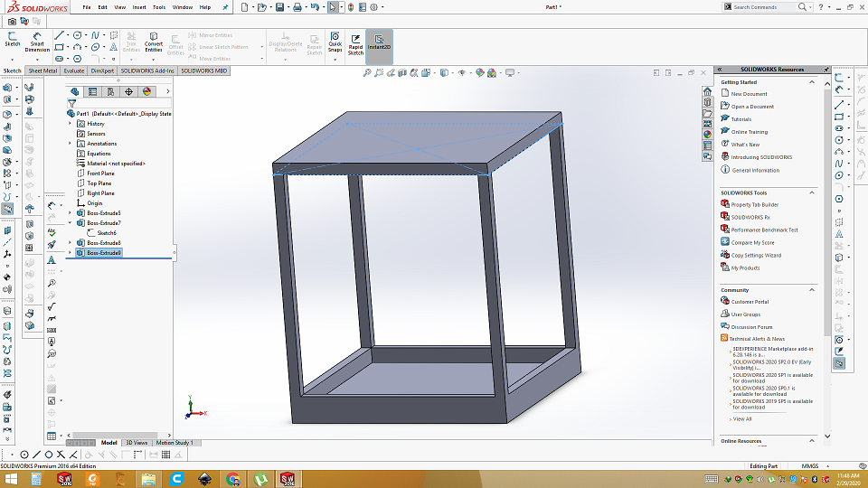Click the feature tree filter field
868x488 pixels.
[119, 103]
